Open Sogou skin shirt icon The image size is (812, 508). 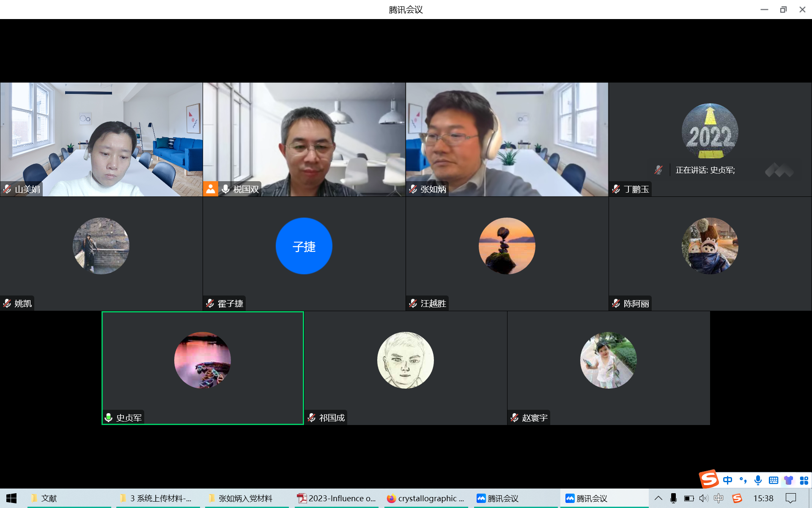pyautogui.click(x=789, y=480)
